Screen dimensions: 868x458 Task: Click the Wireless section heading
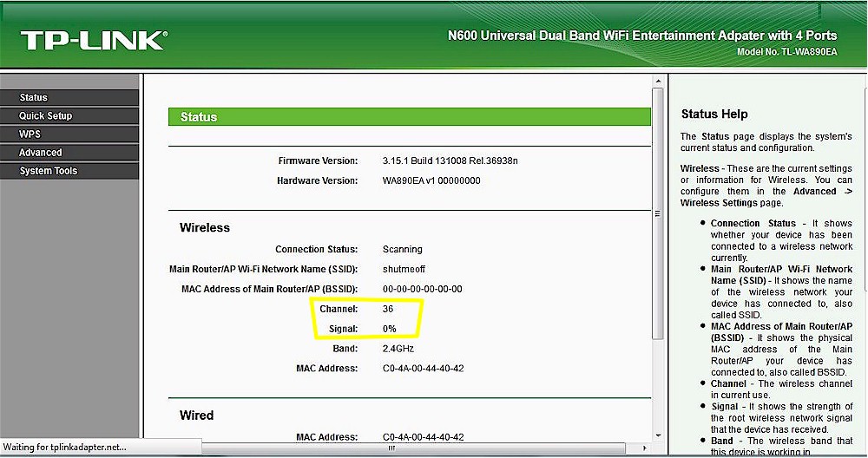coord(205,228)
